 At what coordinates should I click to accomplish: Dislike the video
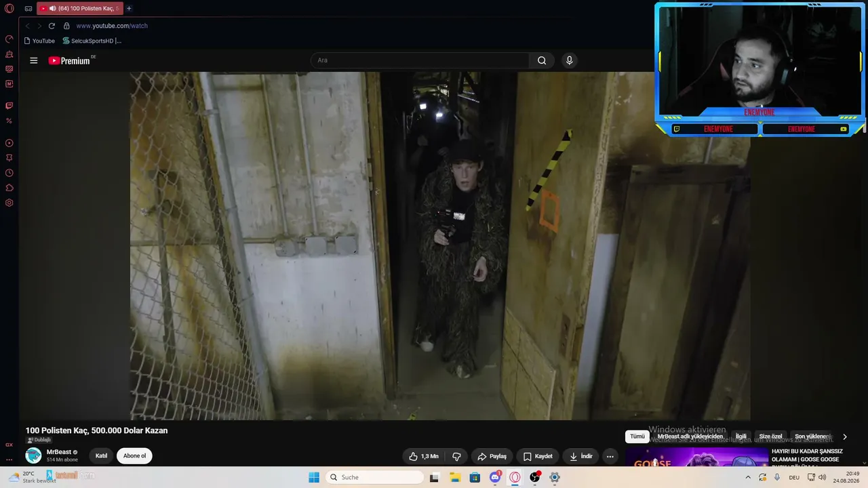pyautogui.click(x=456, y=456)
